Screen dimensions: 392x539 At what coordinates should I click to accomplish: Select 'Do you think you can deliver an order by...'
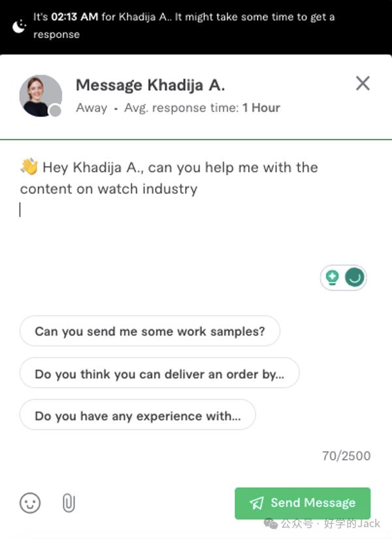point(159,373)
